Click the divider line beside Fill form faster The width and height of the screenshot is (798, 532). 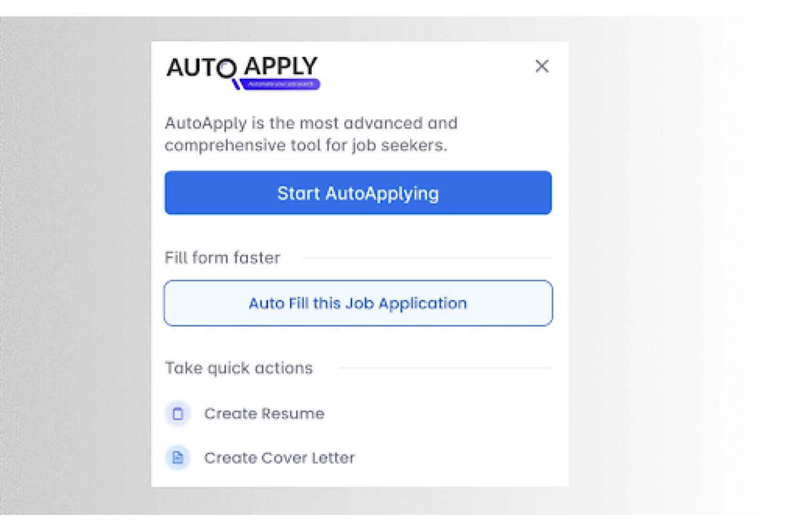click(x=427, y=258)
